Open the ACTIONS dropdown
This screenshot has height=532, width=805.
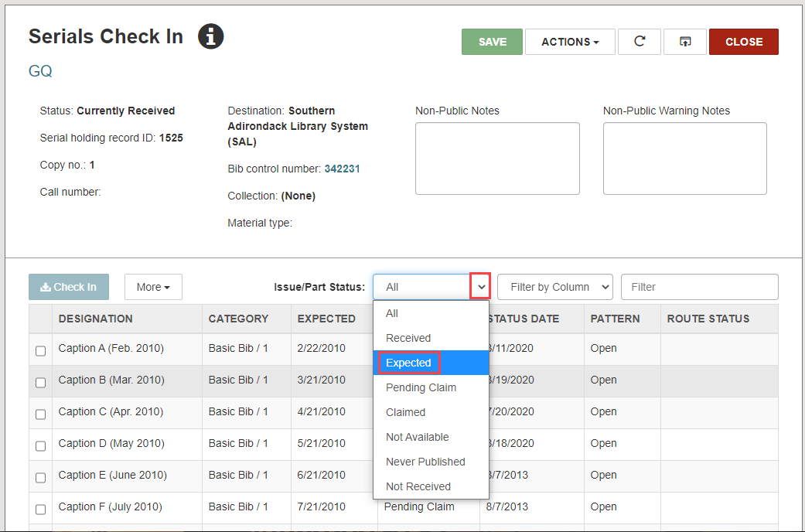570,42
